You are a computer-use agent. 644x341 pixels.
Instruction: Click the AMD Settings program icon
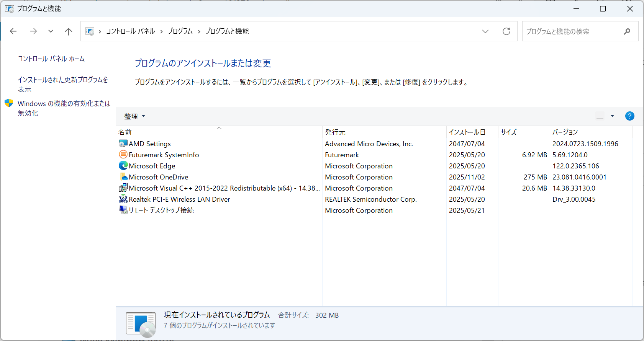pyautogui.click(x=123, y=144)
